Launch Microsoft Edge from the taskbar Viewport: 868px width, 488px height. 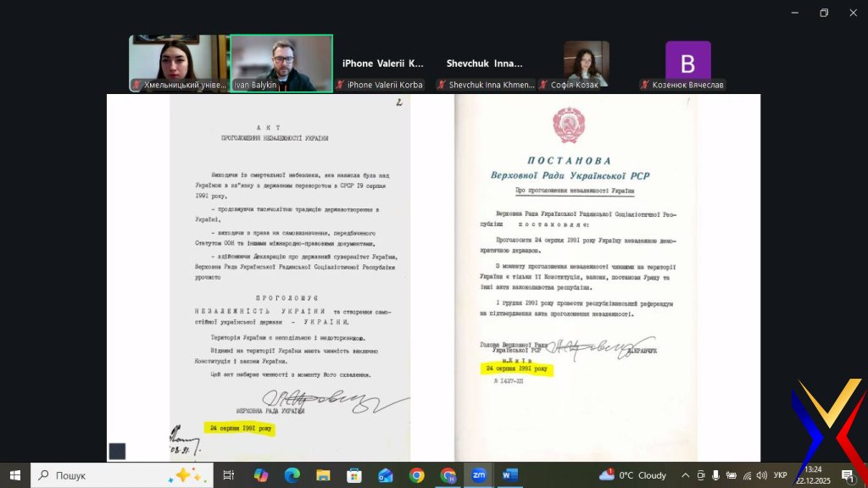click(292, 475)
